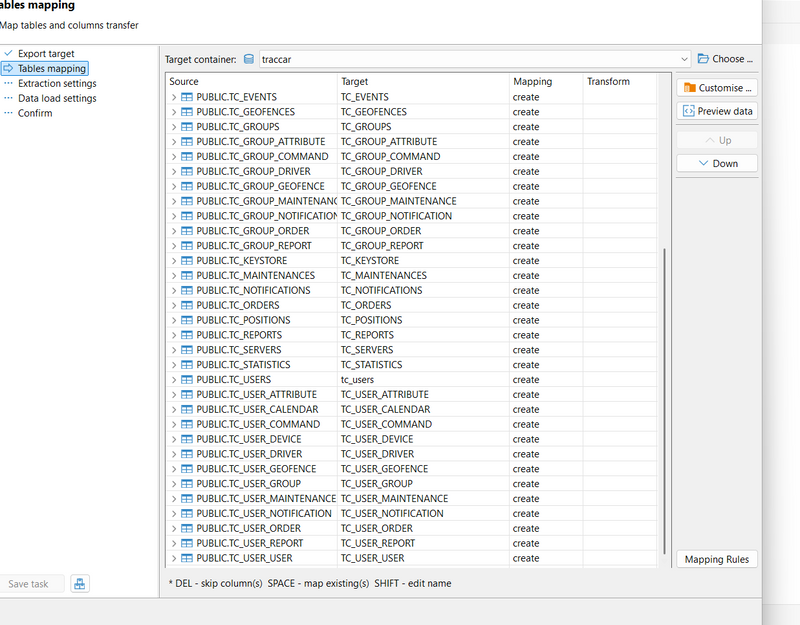
Task: Open the Target container dropdown arrow
Action: (x=684, y=59)
